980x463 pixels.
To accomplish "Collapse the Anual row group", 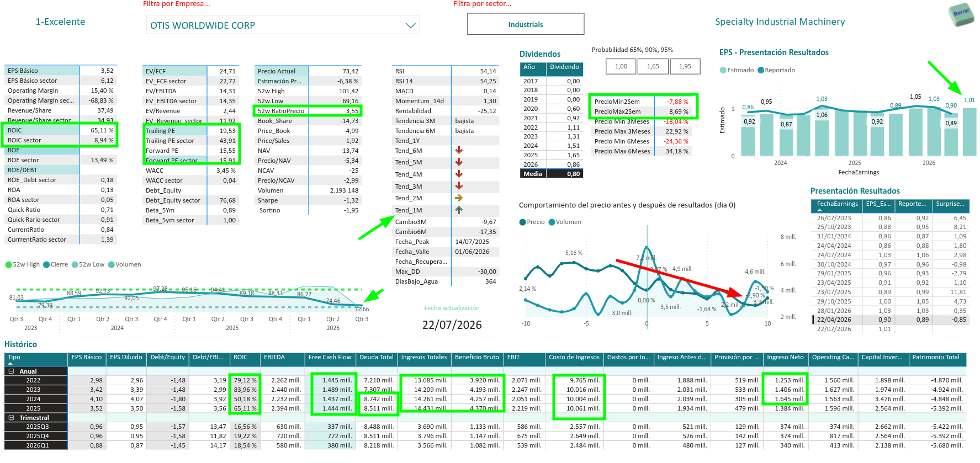I will click(11, 371).
